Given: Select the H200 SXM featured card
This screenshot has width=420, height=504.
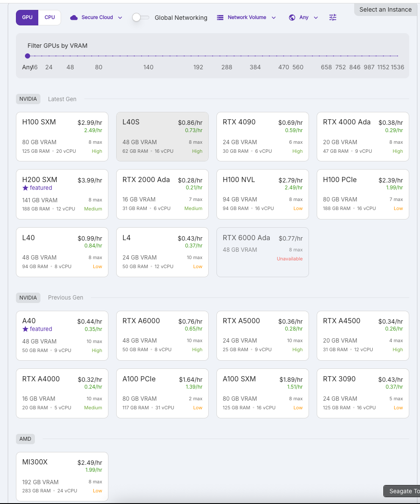Looking at the screenshot, I should click(x=62, y=195).
